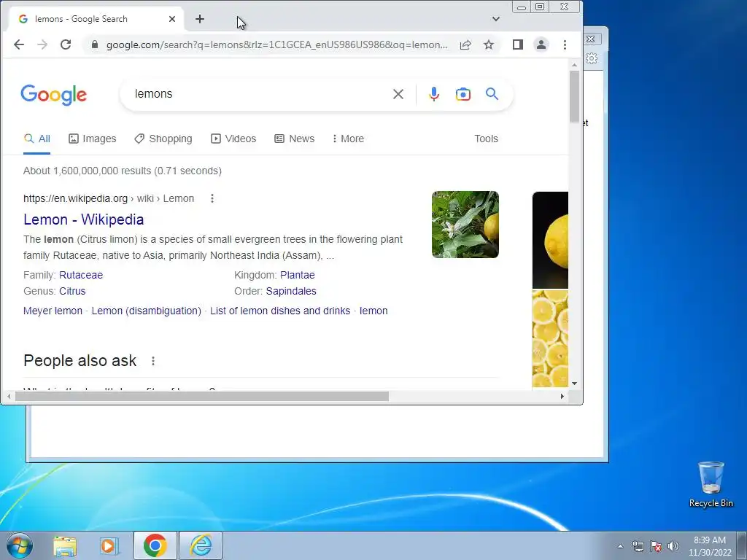Select the Recycle Bin desktop icon

711,485
